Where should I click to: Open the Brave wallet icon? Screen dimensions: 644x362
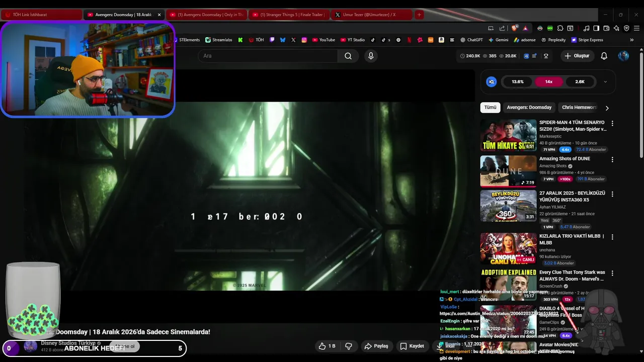(x=606, y=28)
